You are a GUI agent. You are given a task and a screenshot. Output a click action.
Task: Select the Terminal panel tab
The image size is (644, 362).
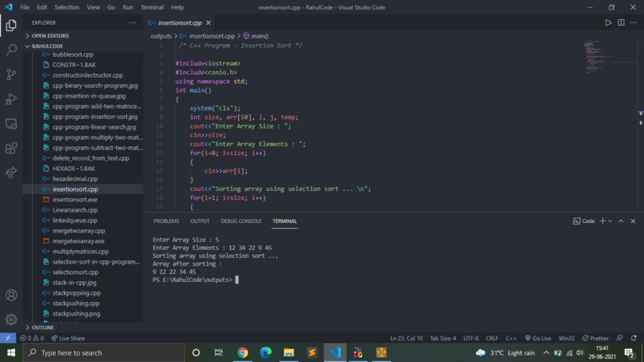(x=284, y=221)
